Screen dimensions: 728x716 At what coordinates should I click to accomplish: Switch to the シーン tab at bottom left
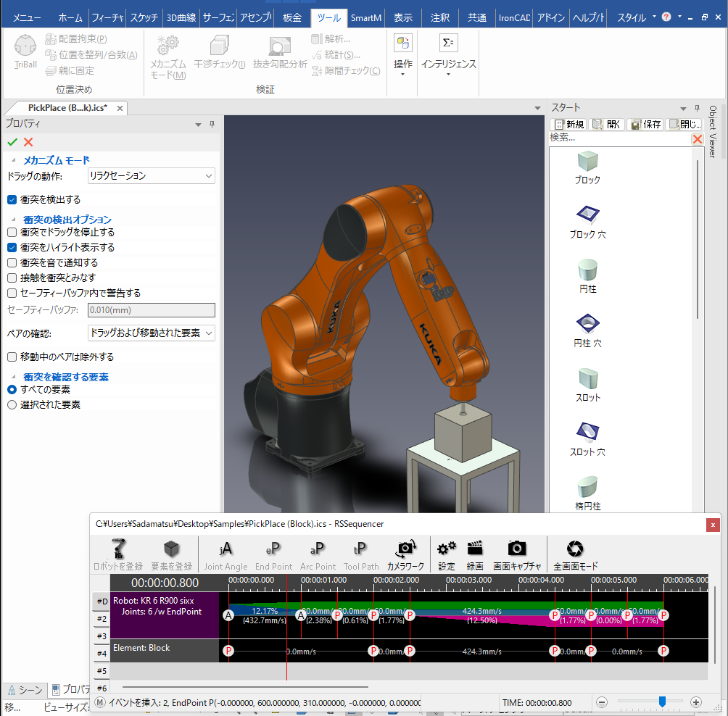pos(25,689)
